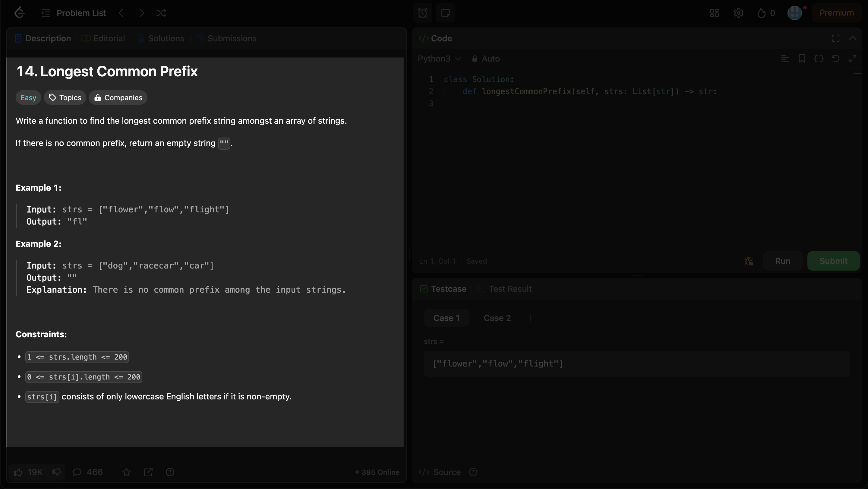Click the layout grid icon

(x=714, y=13)
